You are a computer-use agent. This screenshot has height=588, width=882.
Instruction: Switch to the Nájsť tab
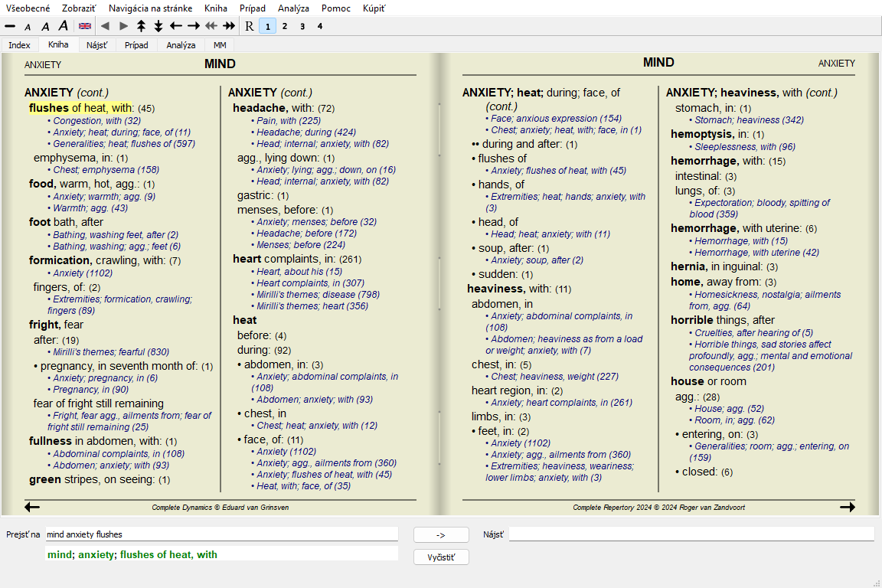pos(97,45)
